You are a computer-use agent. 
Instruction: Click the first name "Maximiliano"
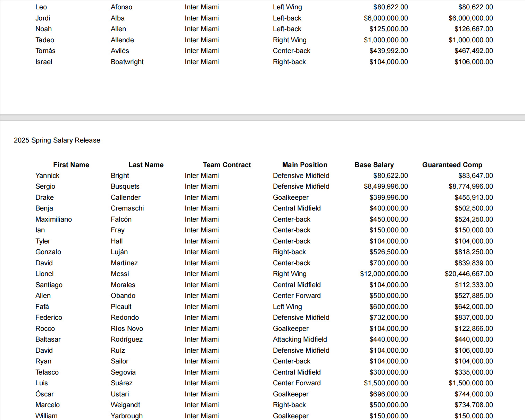[53, 219]
